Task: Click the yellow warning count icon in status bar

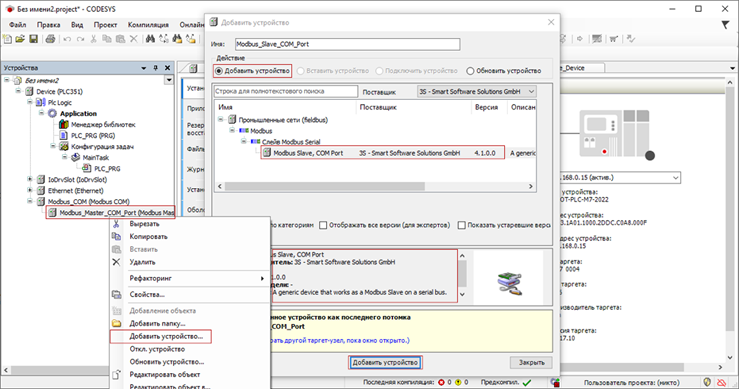Action: [458, 382]
